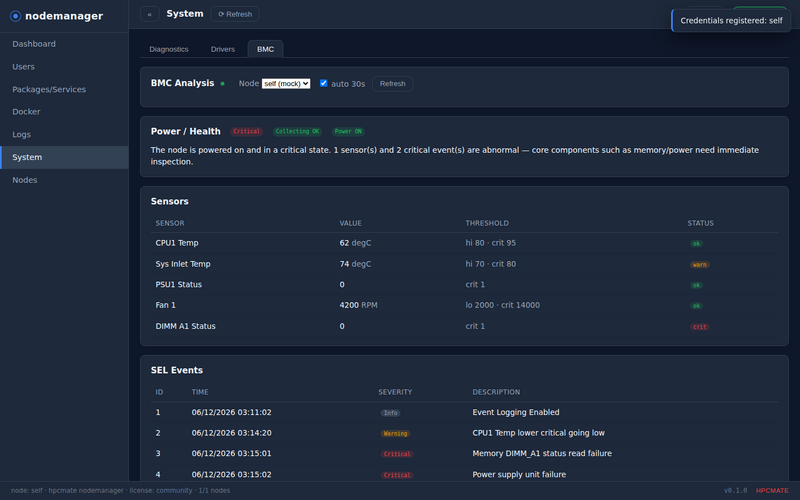Click the Warning severity badge

(395, 434)
